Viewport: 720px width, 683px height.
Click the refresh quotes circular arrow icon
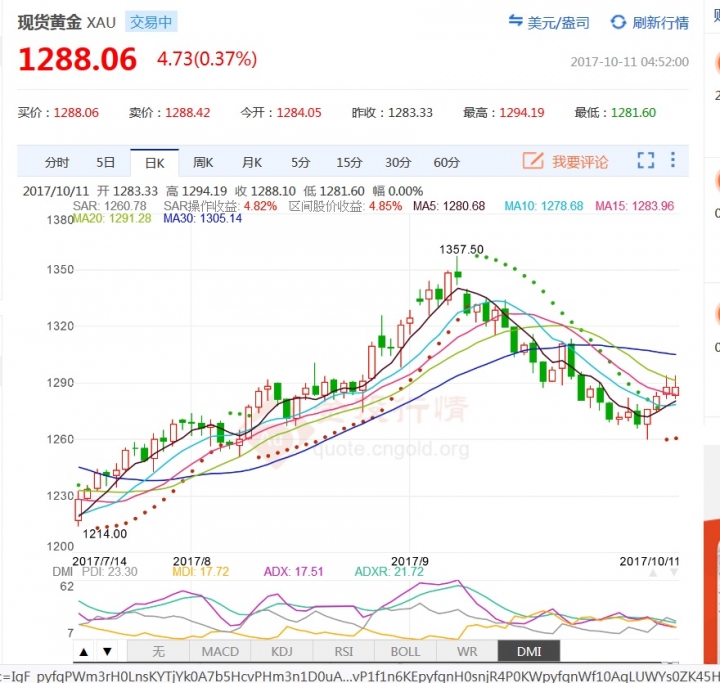tap(618, 22)
